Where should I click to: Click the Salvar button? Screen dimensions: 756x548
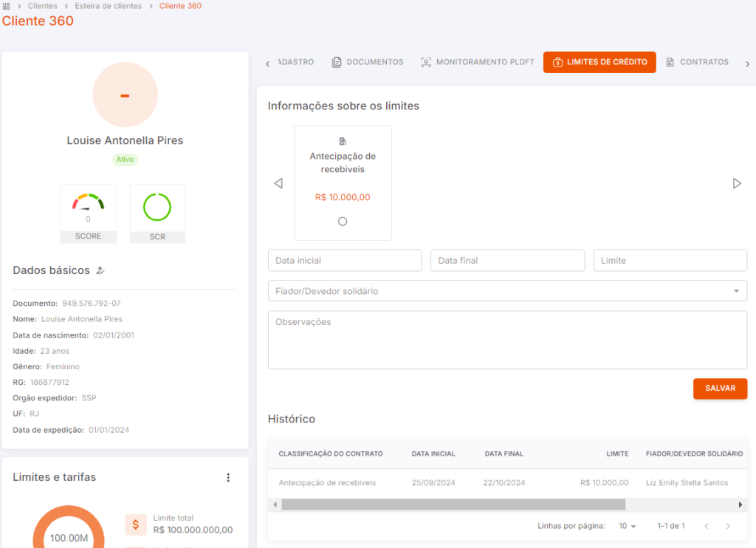tap(721, 388)
